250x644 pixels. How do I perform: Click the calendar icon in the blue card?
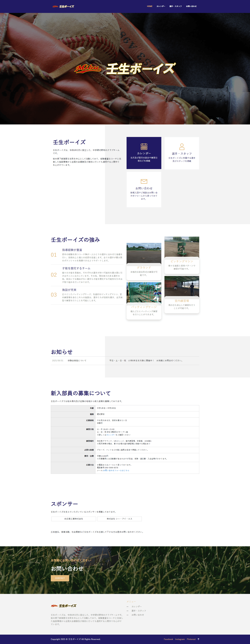pos(144,146)
